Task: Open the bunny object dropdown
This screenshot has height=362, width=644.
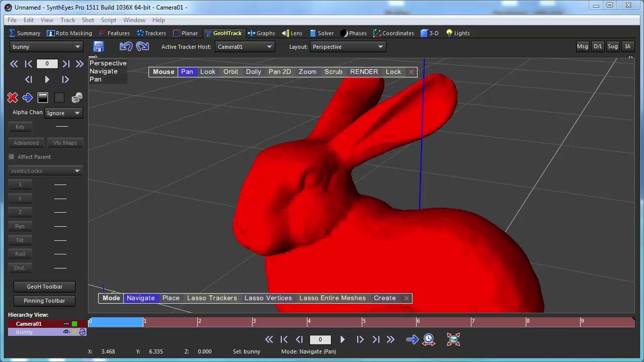Action: coord(46,47)
